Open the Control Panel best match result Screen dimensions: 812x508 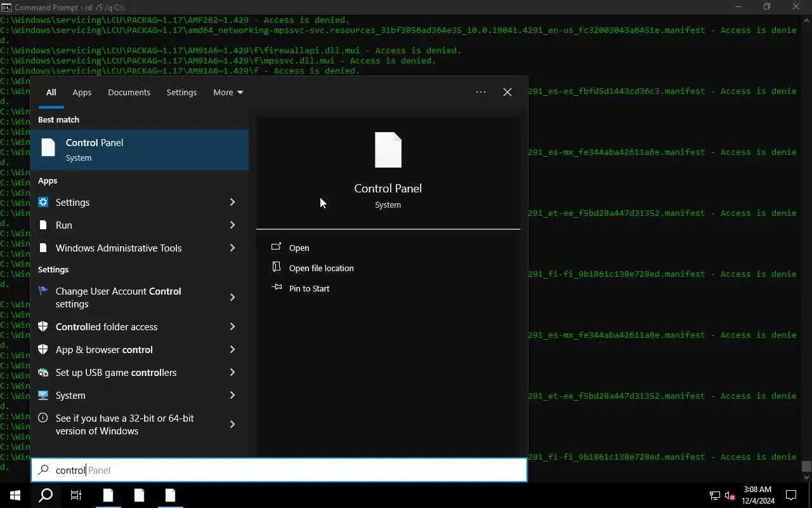click(140, 150)
